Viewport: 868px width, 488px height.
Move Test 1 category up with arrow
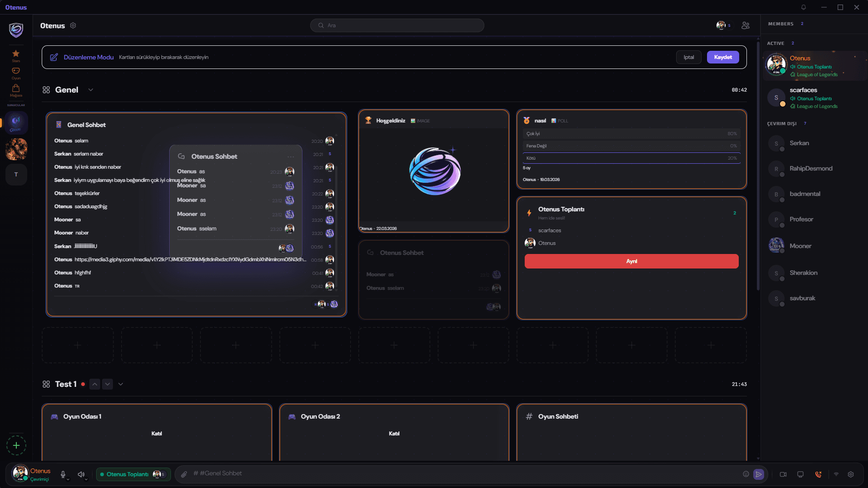94,384
